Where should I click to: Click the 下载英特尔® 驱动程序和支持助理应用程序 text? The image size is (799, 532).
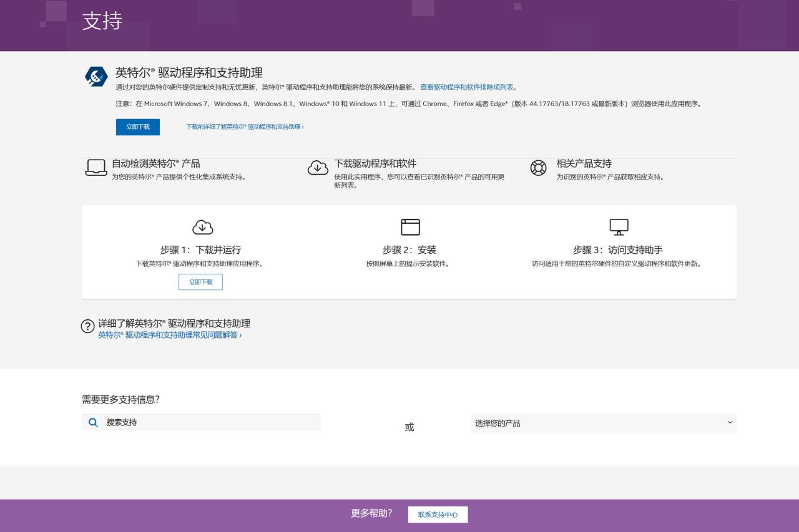point(199,264)
